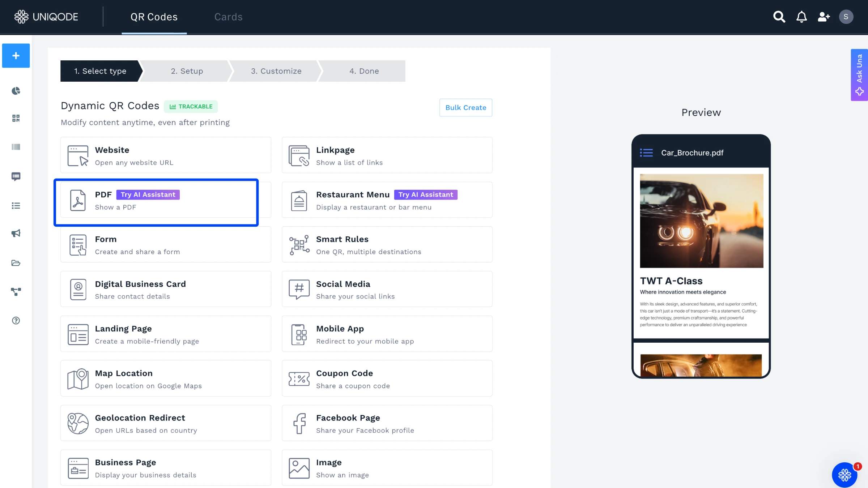
Task: Open the chat widget flower icon
Action: (844, 475)
